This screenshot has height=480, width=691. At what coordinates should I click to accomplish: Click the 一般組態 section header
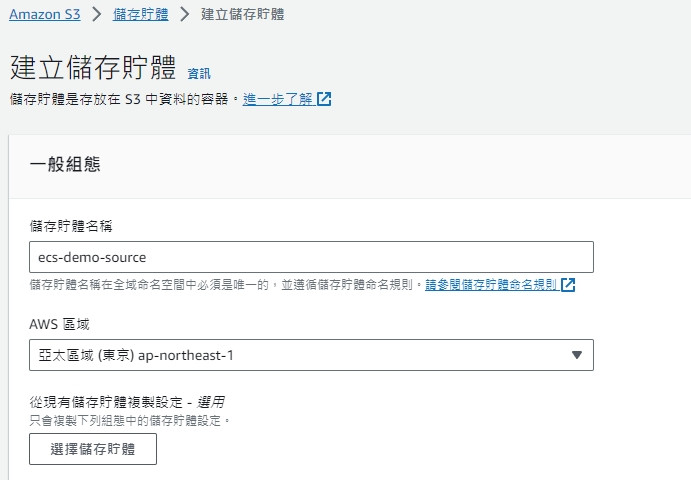click(x=65, y=164)
